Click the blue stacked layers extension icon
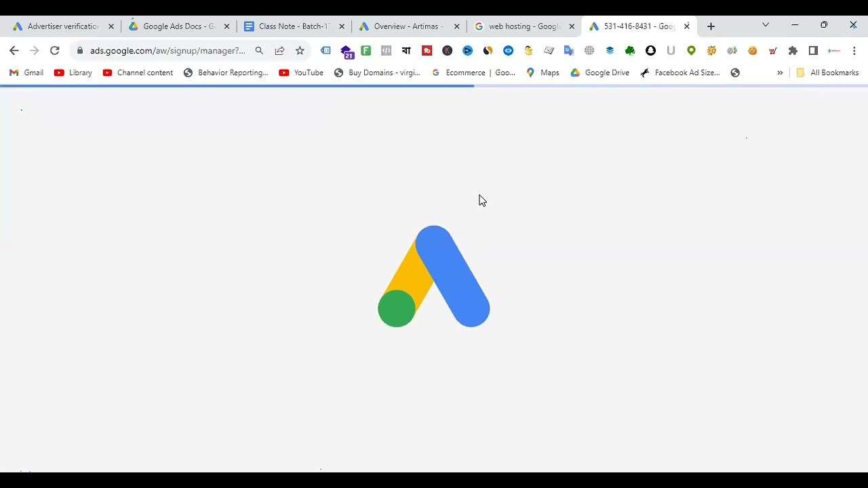The width and height of the screenshot is (868, 488). (610, 51)
